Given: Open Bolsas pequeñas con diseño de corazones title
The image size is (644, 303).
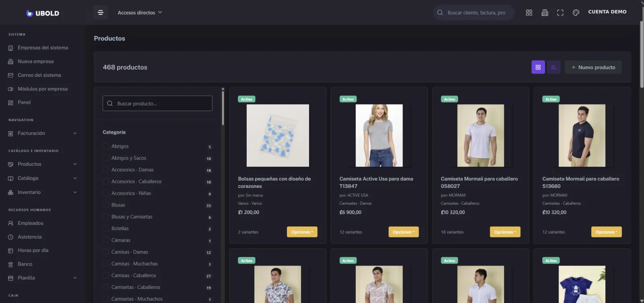Looking at the screenshot, I should coord(274,183).
